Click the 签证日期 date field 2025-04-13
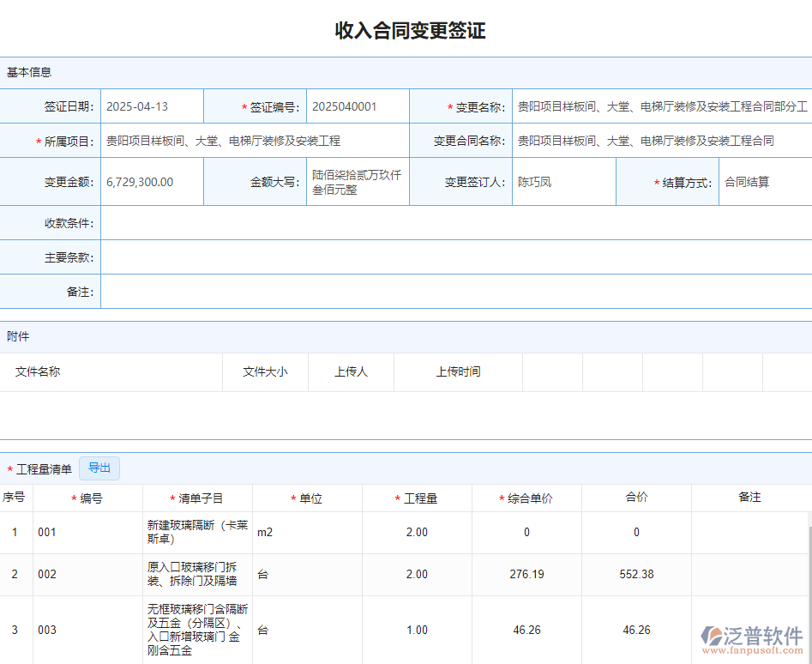Image resolution: width=812 pixels, height=664 pixels. click(152, 106)
